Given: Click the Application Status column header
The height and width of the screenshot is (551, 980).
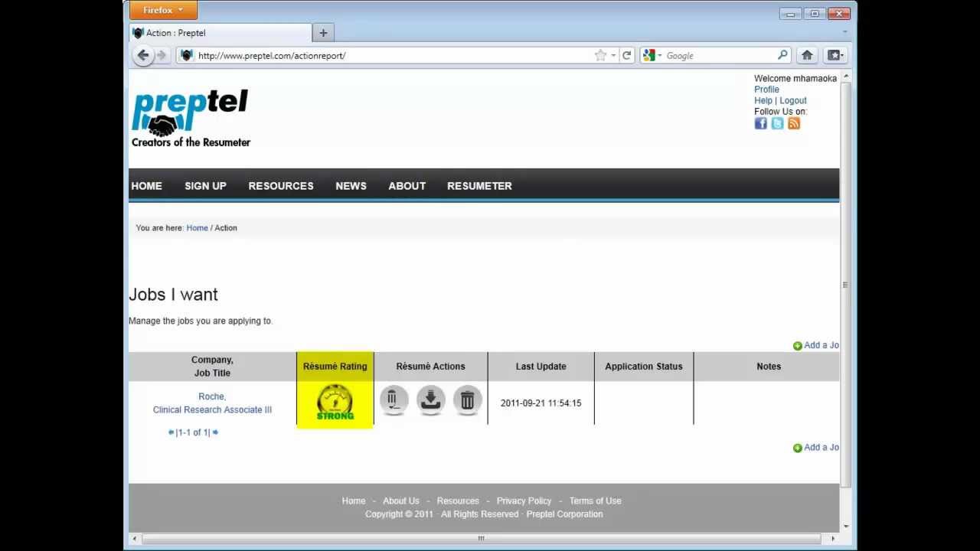Looking at the screenshot, I should (x=644, y=367).
